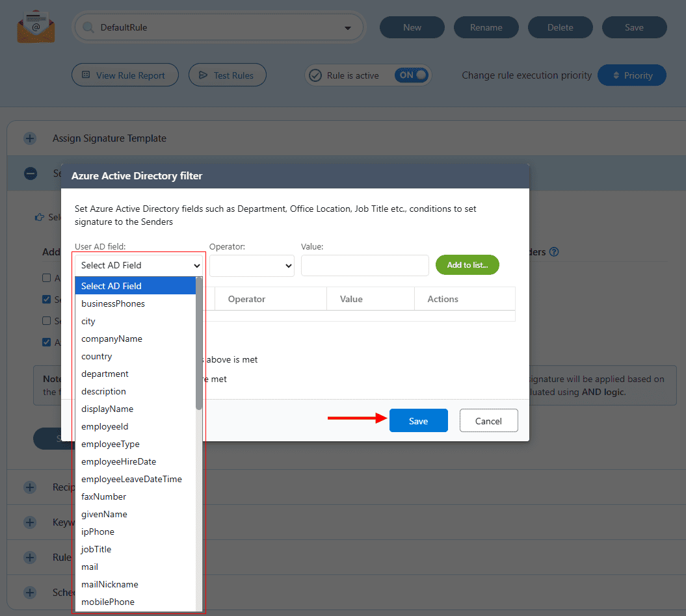Image resolution: width=686 pixels, height=616 pixels.
Task: Pick companyName from the dropdown list
Action: tap(111, 339)
